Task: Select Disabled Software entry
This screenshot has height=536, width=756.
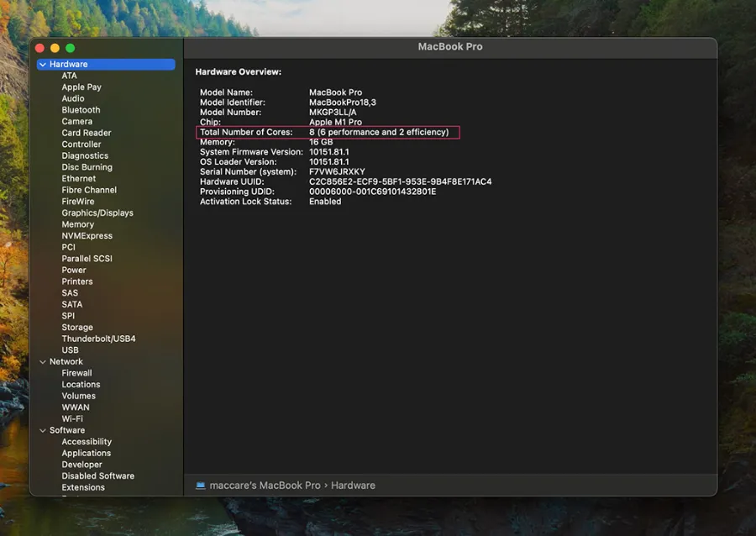Action: (x=98, y=476)
